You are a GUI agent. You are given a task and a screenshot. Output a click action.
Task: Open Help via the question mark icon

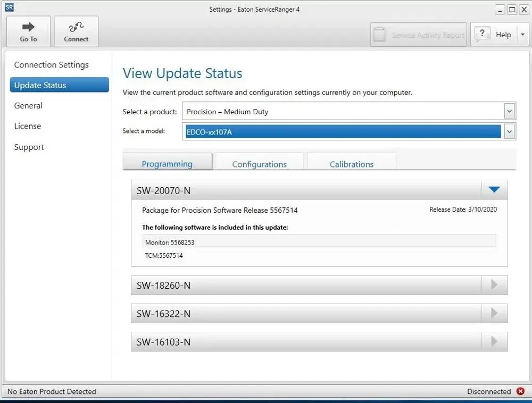click(482, 34)
